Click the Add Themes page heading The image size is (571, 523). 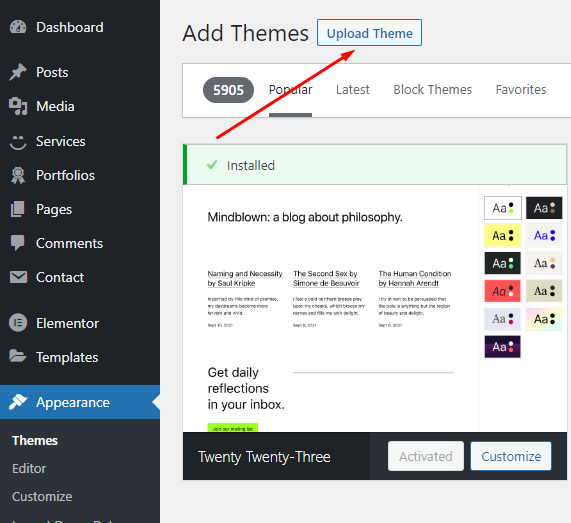[246, 33]
